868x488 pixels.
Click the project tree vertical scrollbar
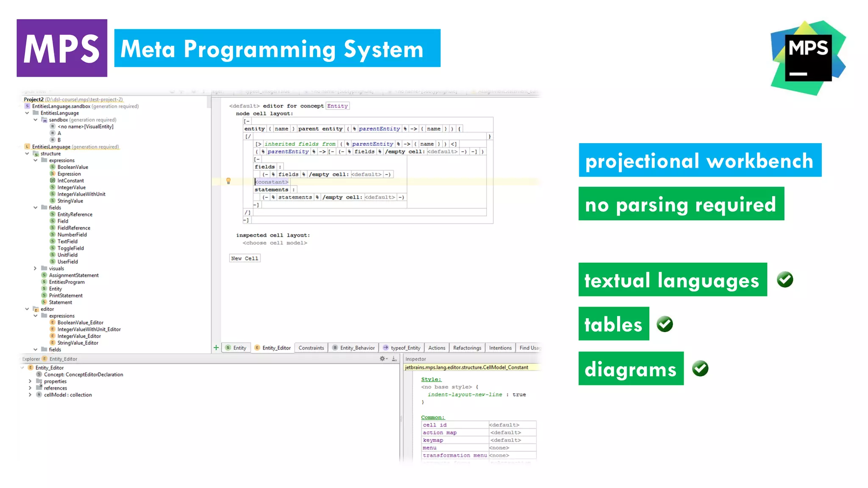[209, 102]
